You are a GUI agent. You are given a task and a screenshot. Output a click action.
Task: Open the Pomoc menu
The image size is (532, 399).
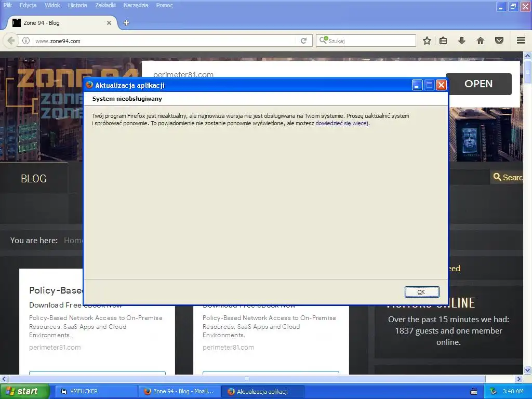(165, 5)
